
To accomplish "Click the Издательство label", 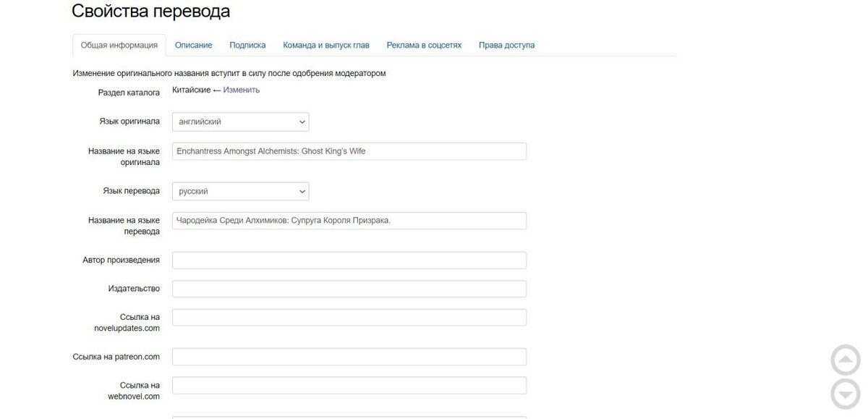I will [x=134, y=288].
